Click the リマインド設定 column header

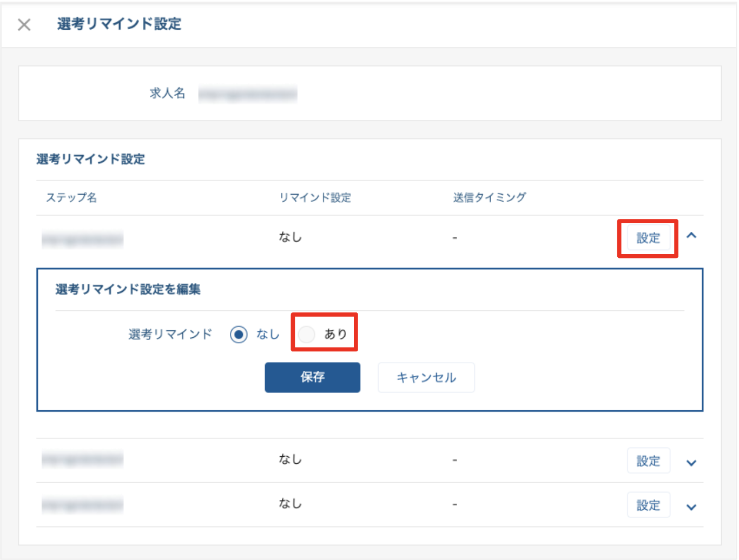click(315, 198)
